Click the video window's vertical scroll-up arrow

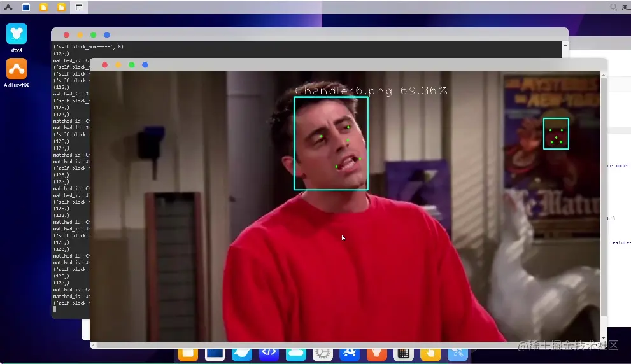(603, 75)
